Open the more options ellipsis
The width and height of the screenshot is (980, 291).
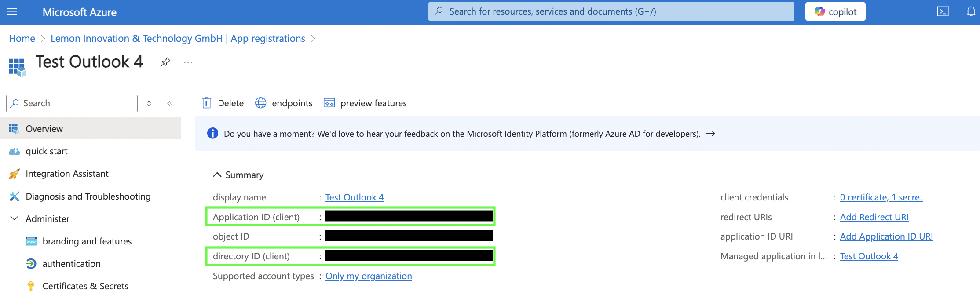click(188, 62)
